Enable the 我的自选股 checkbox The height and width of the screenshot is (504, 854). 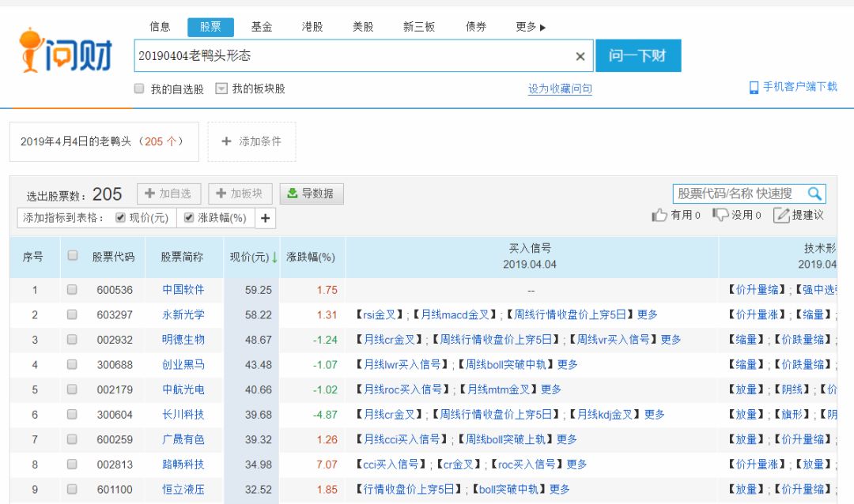[138, 87]
